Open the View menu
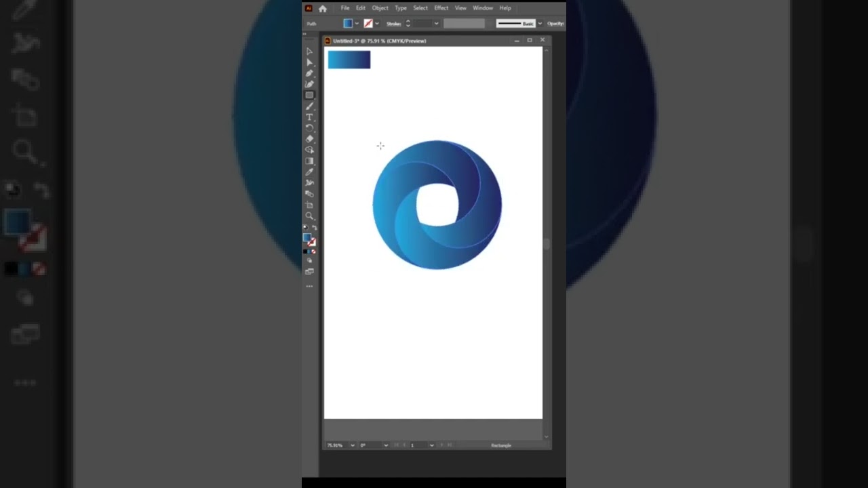Screen dimensions: 868x488 (x=460, y=8)
